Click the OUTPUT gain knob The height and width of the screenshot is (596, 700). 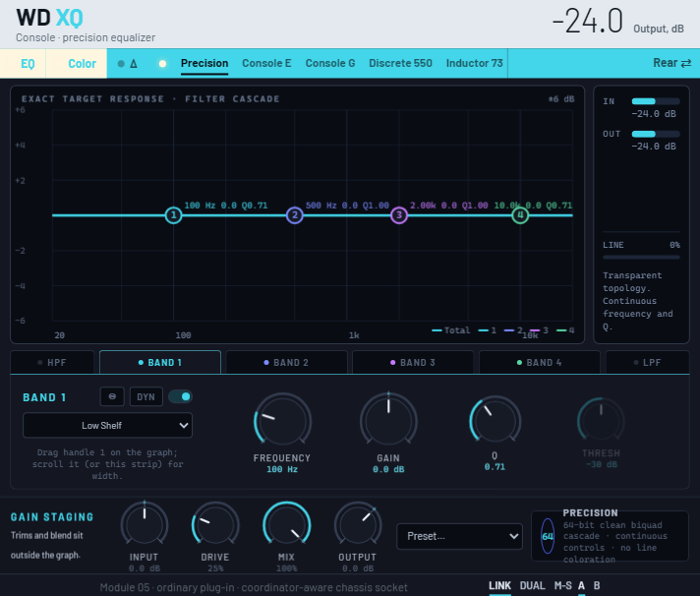pos(358,525)
